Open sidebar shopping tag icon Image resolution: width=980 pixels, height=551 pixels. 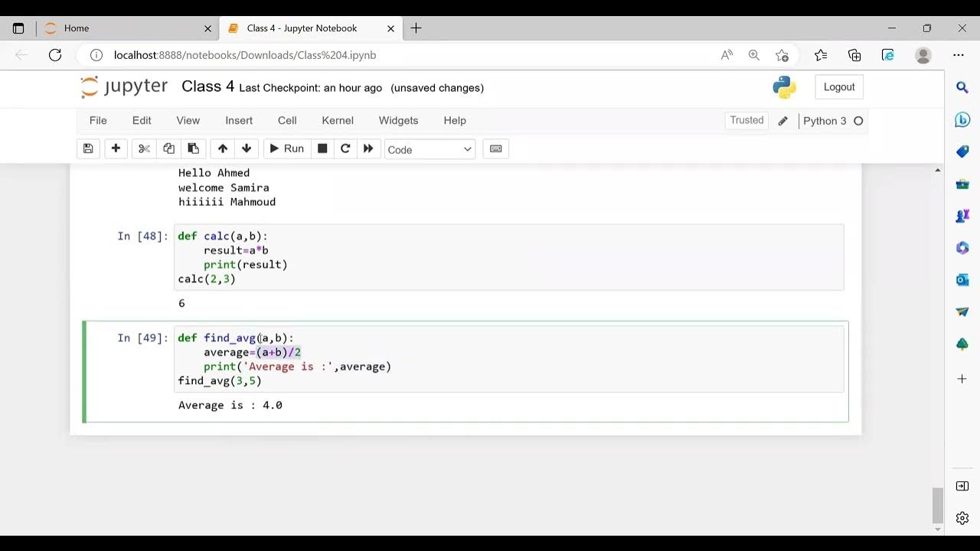coord(962,152)
